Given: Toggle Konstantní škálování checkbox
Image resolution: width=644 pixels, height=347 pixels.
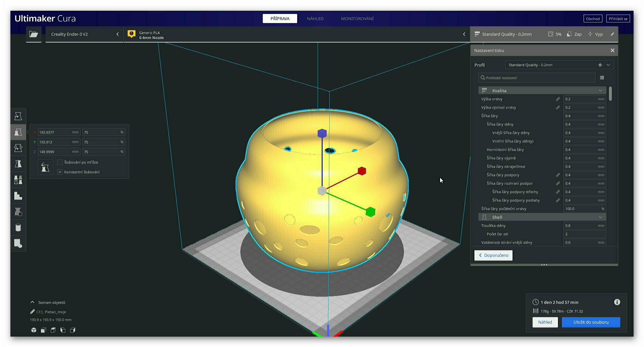Looking at the screenshot, I should pos(60,172).
